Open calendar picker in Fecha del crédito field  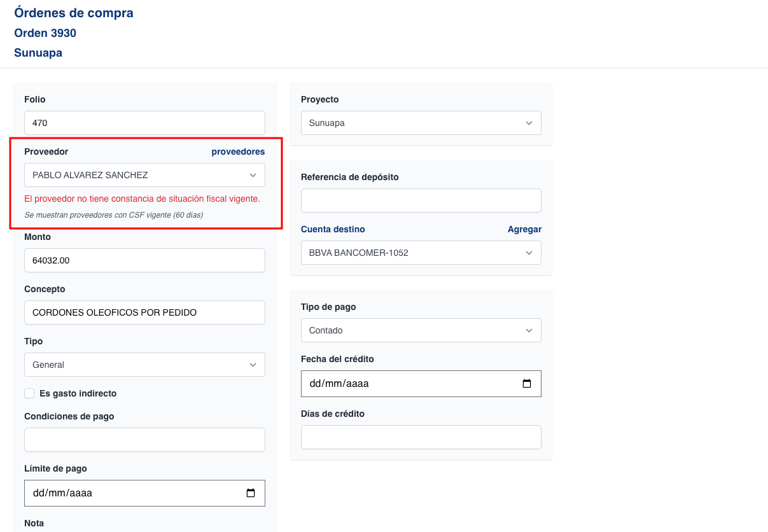pyautogui.click(x=527, y=384)
